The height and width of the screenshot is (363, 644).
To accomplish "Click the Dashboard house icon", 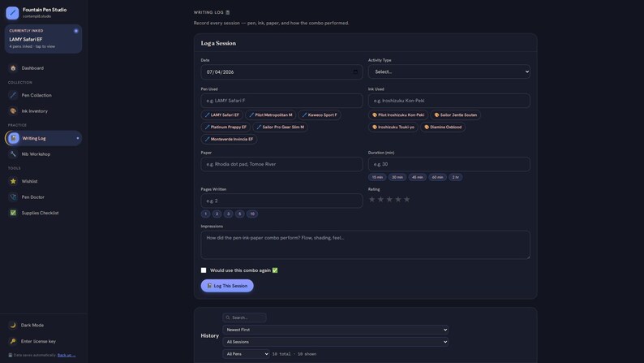I will (13, 68).
